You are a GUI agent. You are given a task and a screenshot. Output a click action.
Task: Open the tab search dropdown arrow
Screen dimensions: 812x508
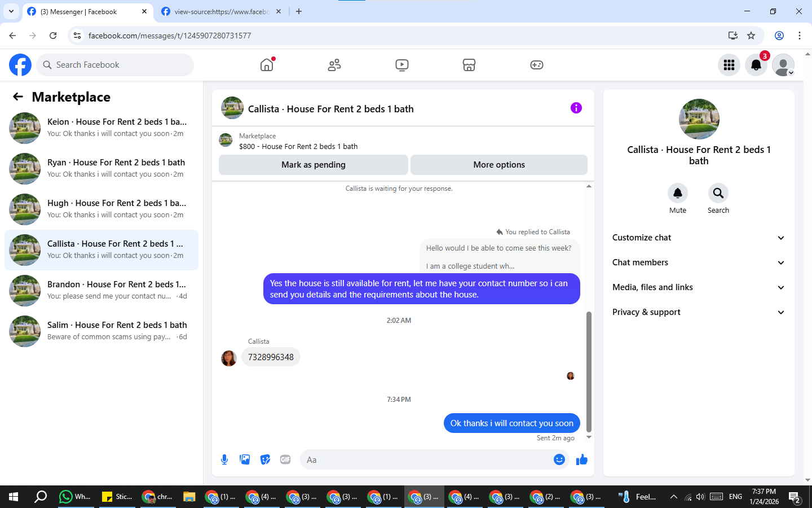(x=11, y=11)
